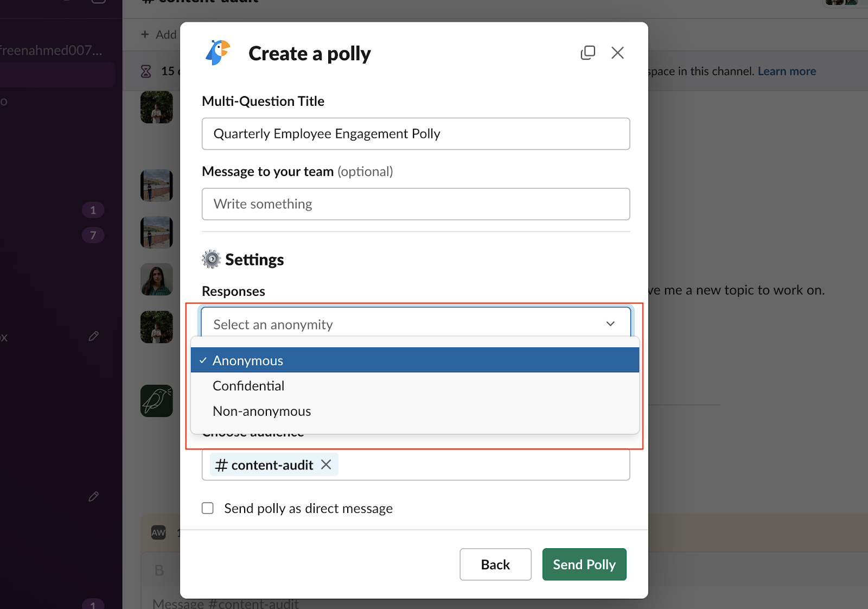The width and height of the screenshot is (868, 609).
Task: Click the Send Polly button
Action: (584, 564)
